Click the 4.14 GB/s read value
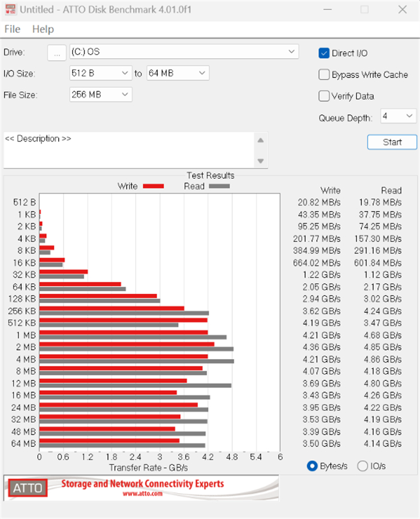Image resolution: width=420 pixels, height=519 pixels. 383,443
